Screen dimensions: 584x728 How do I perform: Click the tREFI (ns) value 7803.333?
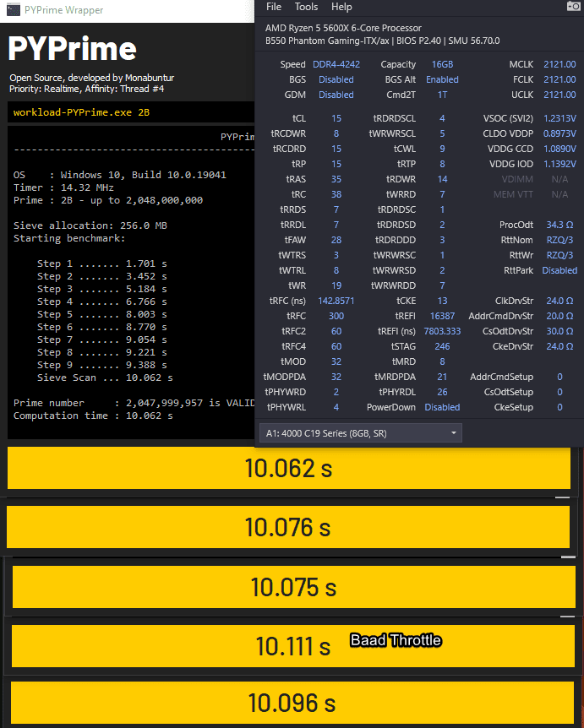coord(442,332)
